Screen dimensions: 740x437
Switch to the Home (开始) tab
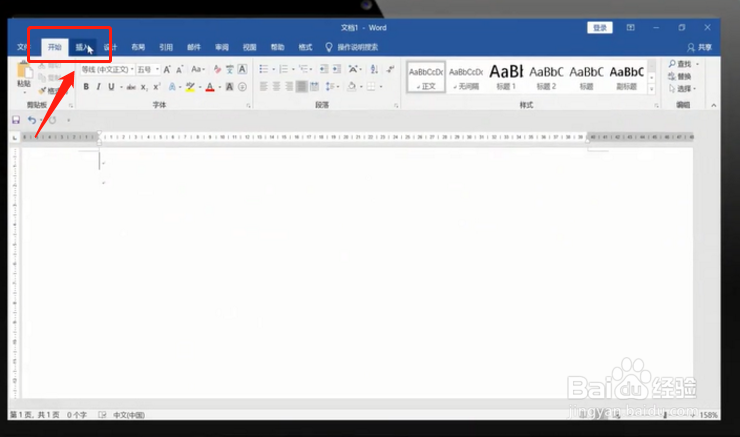(x=55, y=47)
